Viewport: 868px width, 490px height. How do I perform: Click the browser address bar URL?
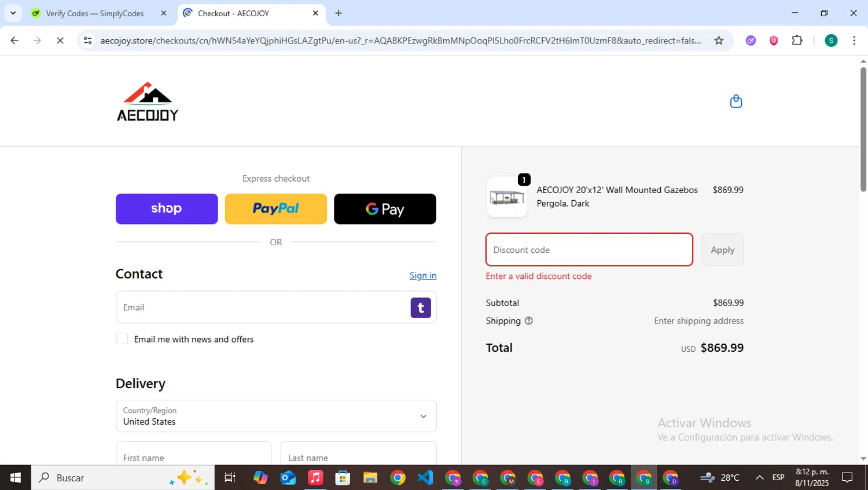(x=400, y=40)
